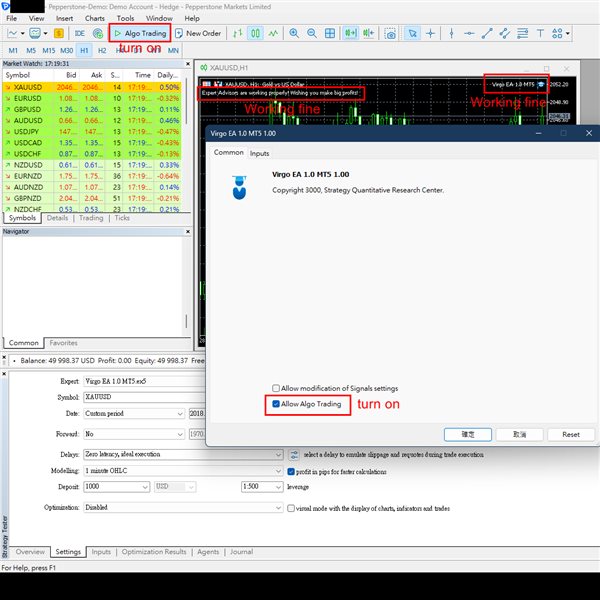The image size is (600, 600).
Task: Click the Expert field Virgo EA 1.0 MT5.ex5
Action: (144, 382)
